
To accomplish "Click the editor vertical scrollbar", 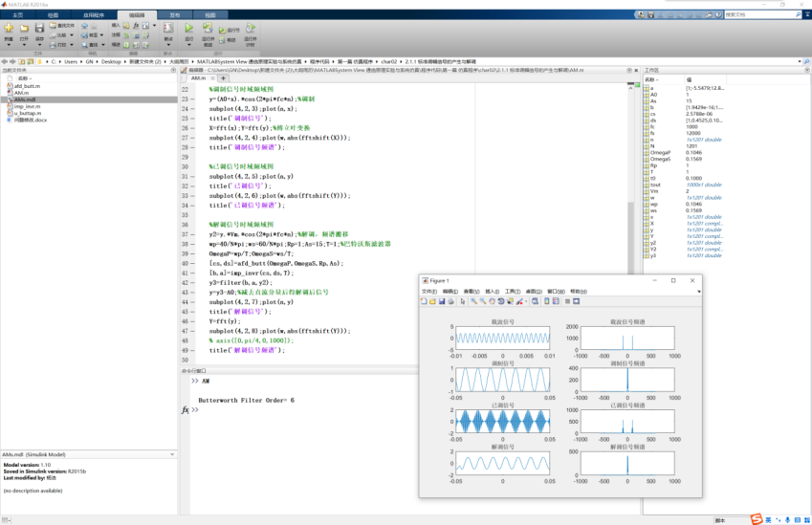I will 630,236.
